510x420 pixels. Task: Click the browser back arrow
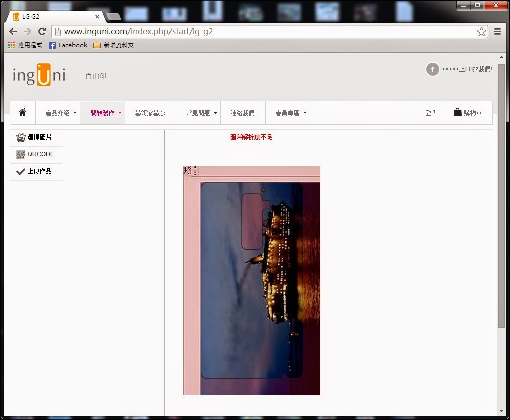point(13,32)
